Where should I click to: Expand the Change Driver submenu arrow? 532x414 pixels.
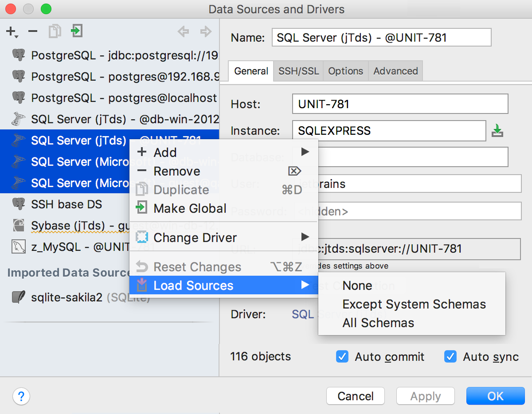(305, 237)
